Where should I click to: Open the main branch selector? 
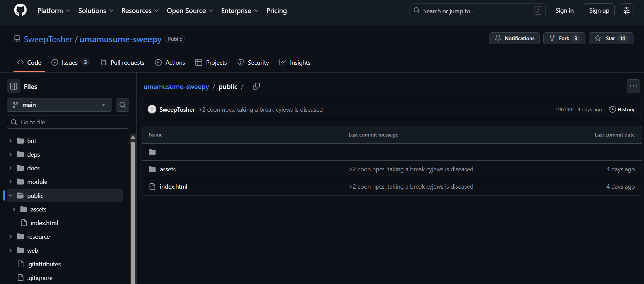click(60, 105)
